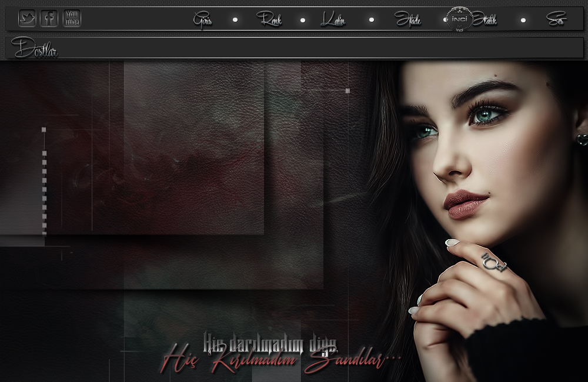Expand the İfade expressions menu
Image resolution: width=588 pixels, height=382 pixels.
(x=408, y=21)
